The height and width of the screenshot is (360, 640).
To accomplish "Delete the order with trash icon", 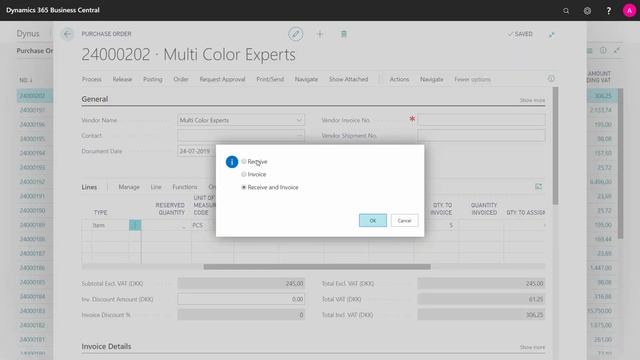I will [x=344, y=34].
